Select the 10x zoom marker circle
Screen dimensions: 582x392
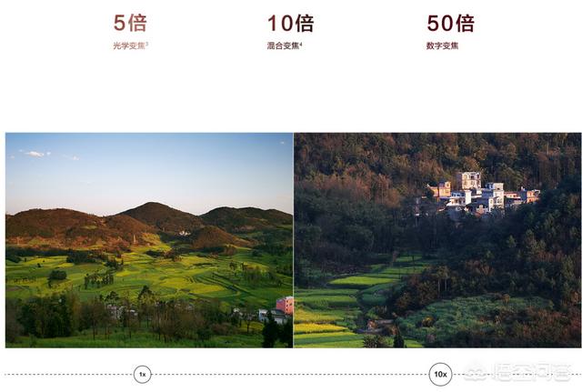click(x=440, y=374)
